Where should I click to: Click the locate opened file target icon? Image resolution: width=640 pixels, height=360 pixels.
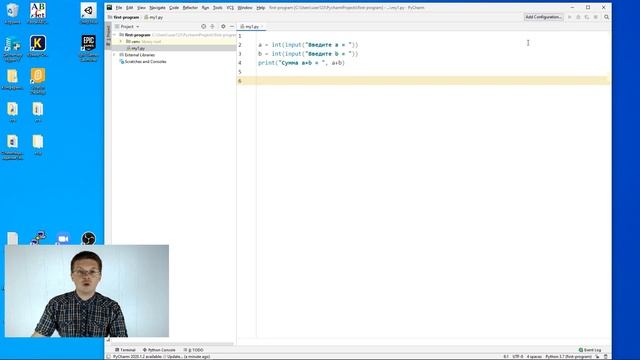click(203, 27)
